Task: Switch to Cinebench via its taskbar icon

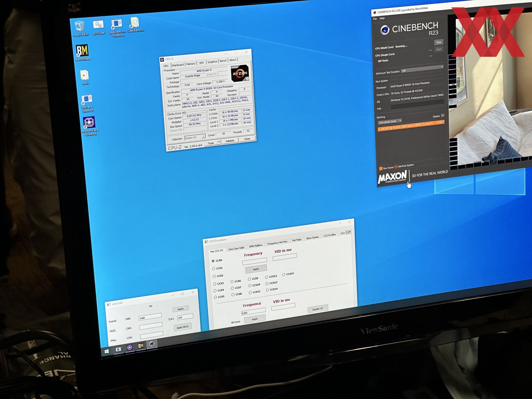Action: 152,344
